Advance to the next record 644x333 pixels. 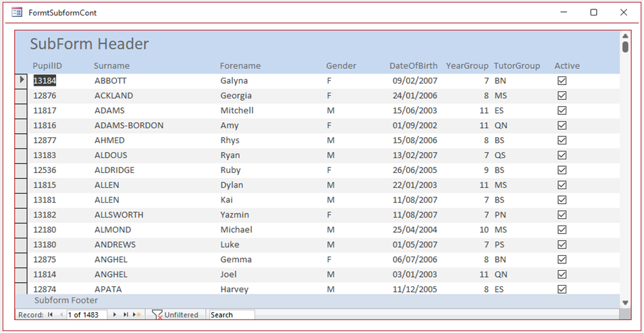115,315
